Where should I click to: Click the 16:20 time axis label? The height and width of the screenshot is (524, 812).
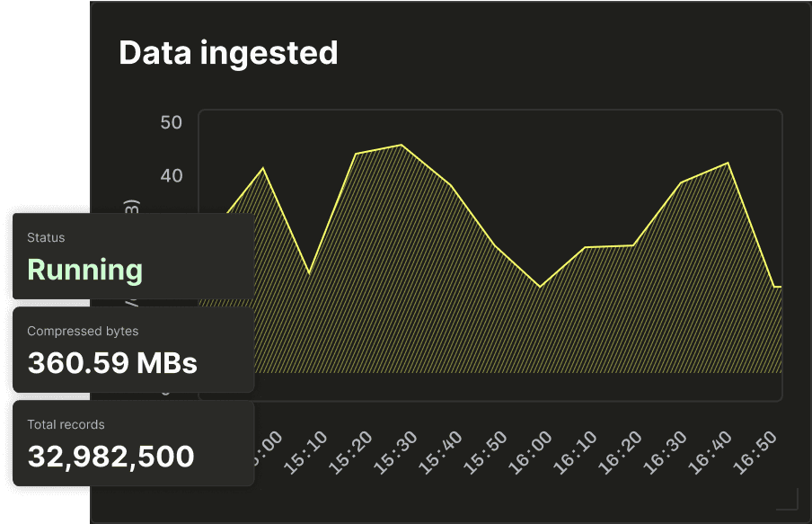[x=621, y=452]
